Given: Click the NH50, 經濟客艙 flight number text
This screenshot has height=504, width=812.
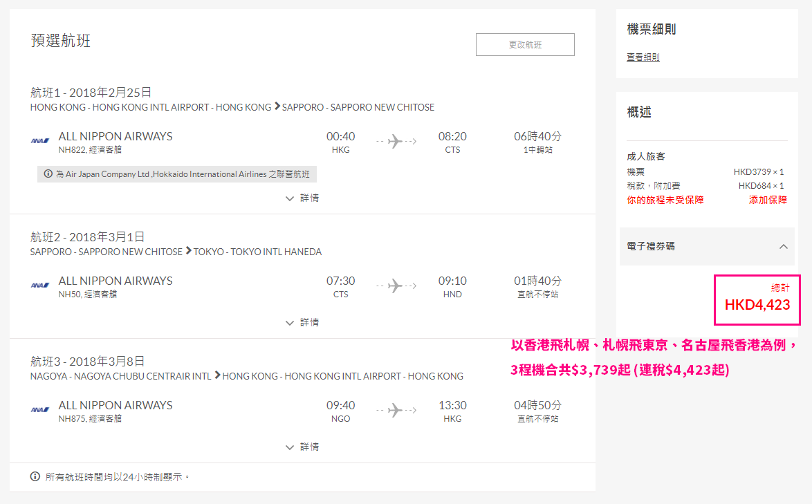Looking at the screenshot, I should 88,294.
